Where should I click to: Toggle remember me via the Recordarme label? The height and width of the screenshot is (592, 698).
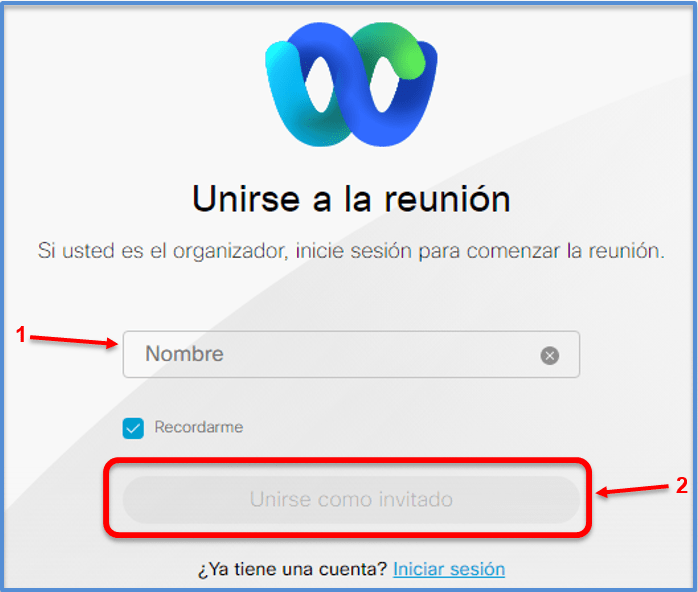click(x=199, y=427)
